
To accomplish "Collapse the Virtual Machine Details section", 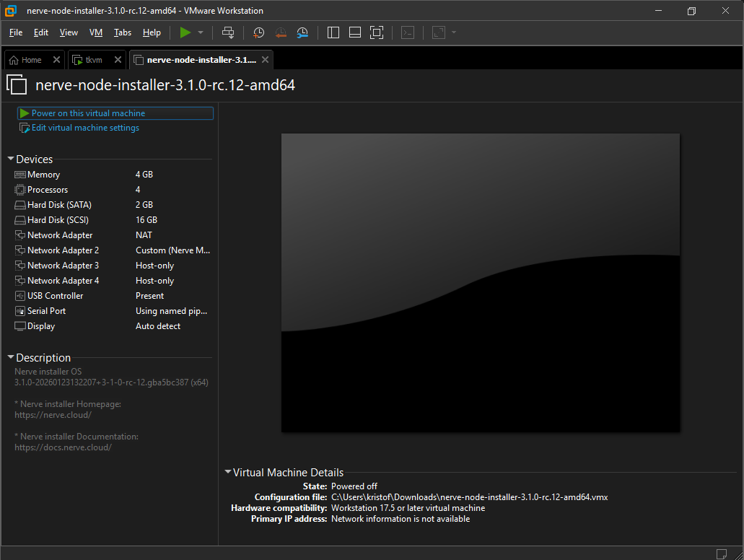I will (x=228, y=472).
